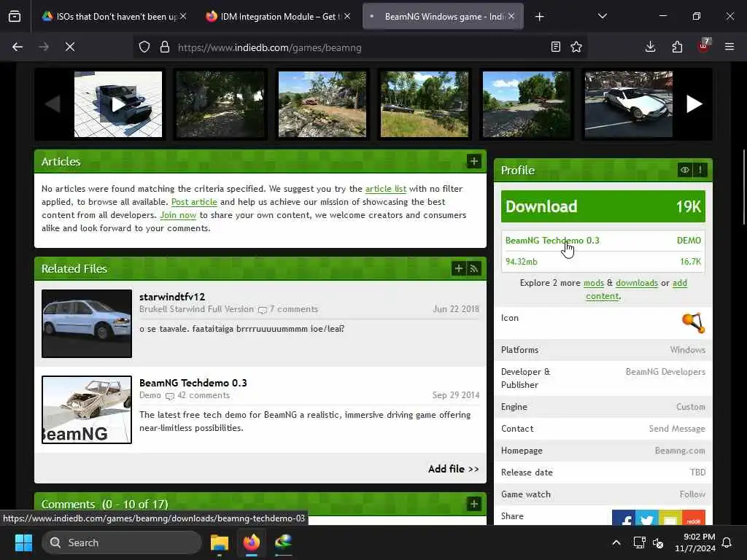This screenshot has width=747, height=560.
Task: Open mods link in Profile
Action: [x=594, y=283]
